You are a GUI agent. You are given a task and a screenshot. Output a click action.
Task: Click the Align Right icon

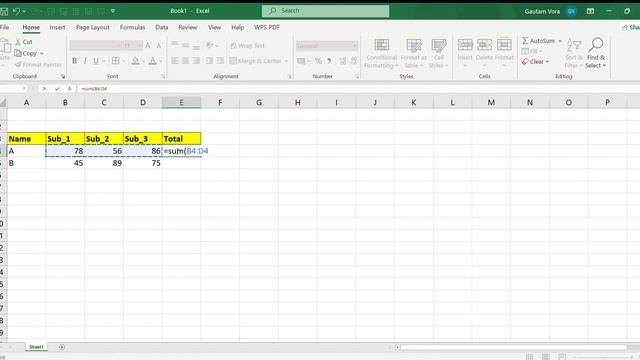(x=196, y=61)
